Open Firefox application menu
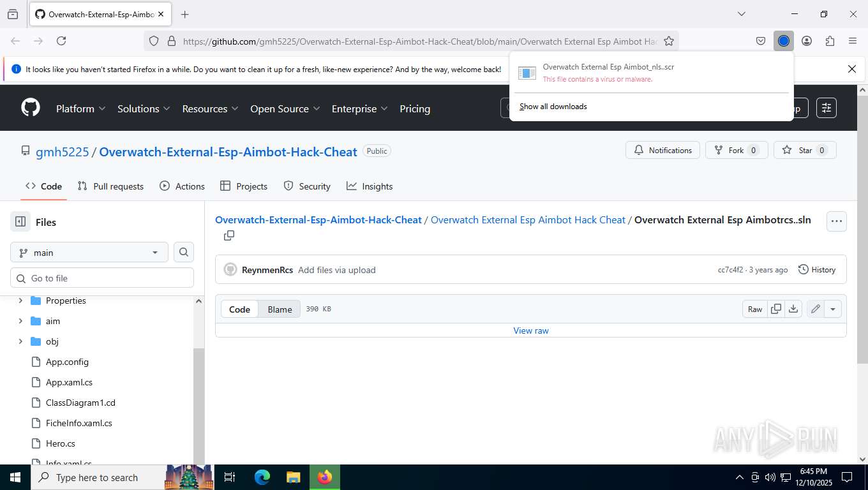This screenshot has width=868, height=490. pyautogui.click(x=853, y=41)
